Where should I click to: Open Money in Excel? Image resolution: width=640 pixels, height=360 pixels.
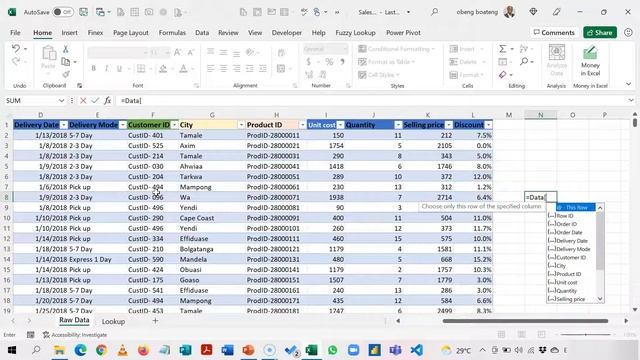[590, 61]
